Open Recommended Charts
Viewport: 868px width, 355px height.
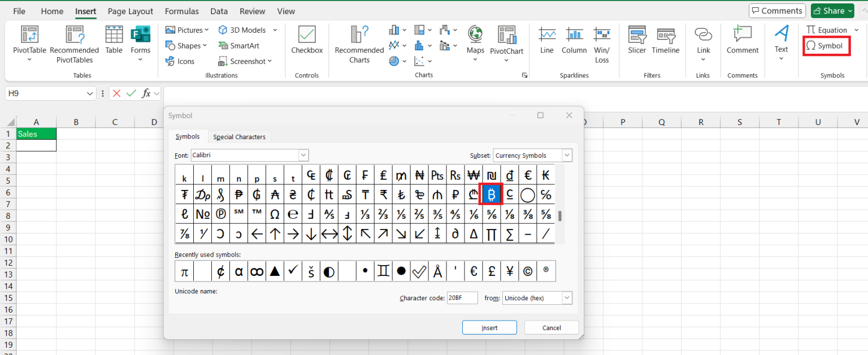pos(358,42)
